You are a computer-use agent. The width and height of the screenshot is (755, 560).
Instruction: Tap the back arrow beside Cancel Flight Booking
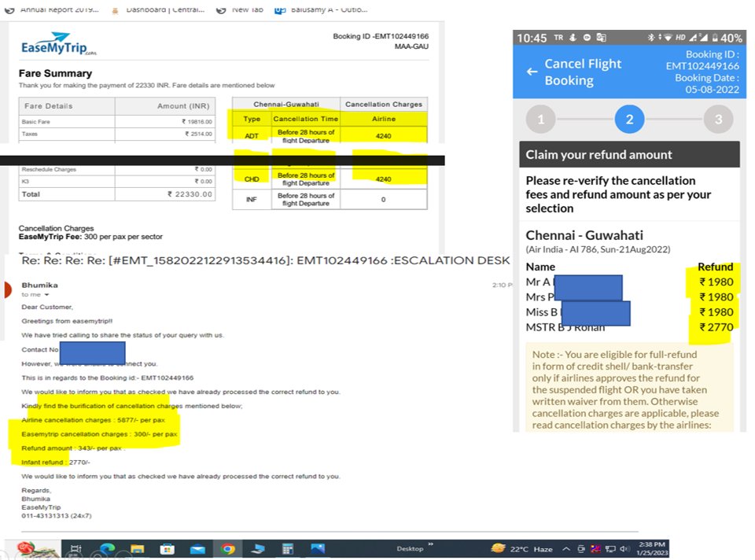(532, 72)
